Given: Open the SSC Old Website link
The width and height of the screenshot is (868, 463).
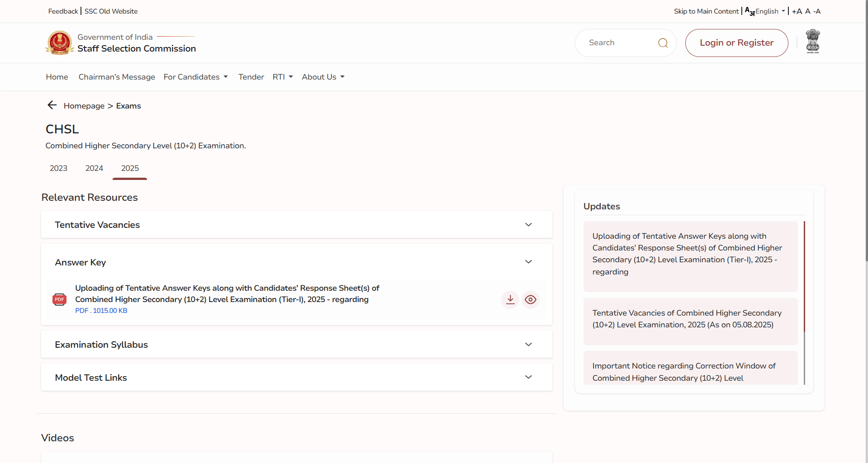Looking at the screenshot, I should (111, 11).
